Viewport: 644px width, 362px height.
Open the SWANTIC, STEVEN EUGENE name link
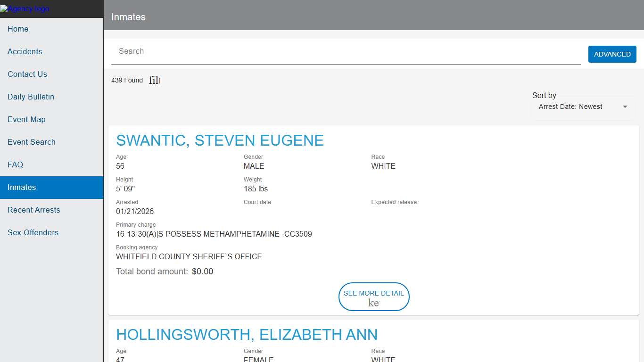(x=220, y=140)
